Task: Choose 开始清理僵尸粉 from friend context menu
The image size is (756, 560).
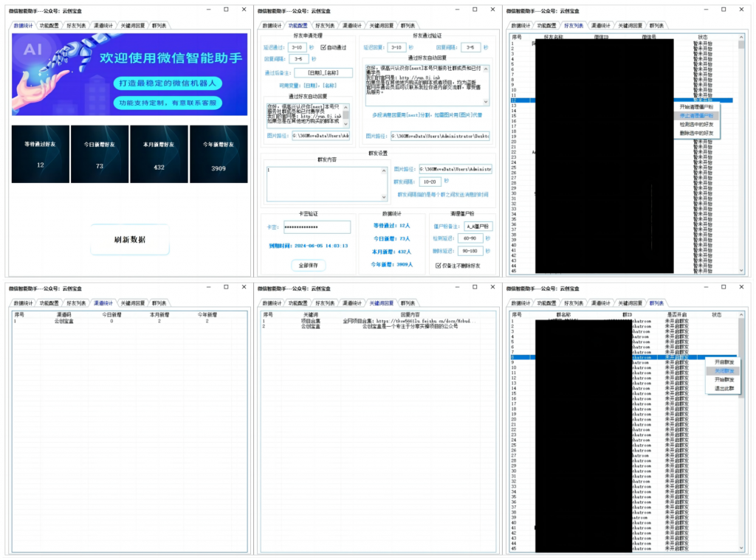Action: pos(696,107)
